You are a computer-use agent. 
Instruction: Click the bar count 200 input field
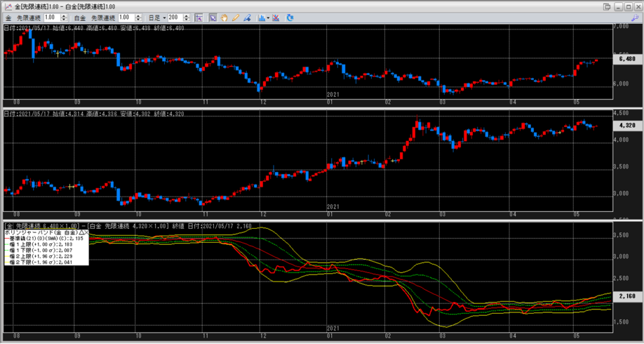(173, 18)
